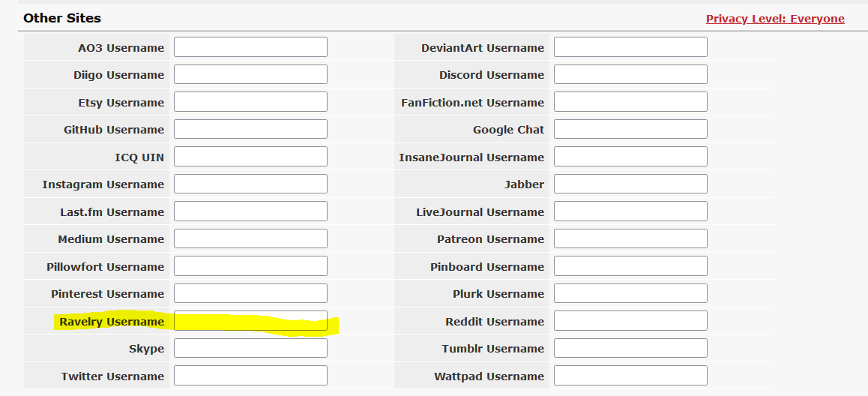Click the 'GitHub Username' label
Screen dimensions: 868x396
(x=114, y=130)
